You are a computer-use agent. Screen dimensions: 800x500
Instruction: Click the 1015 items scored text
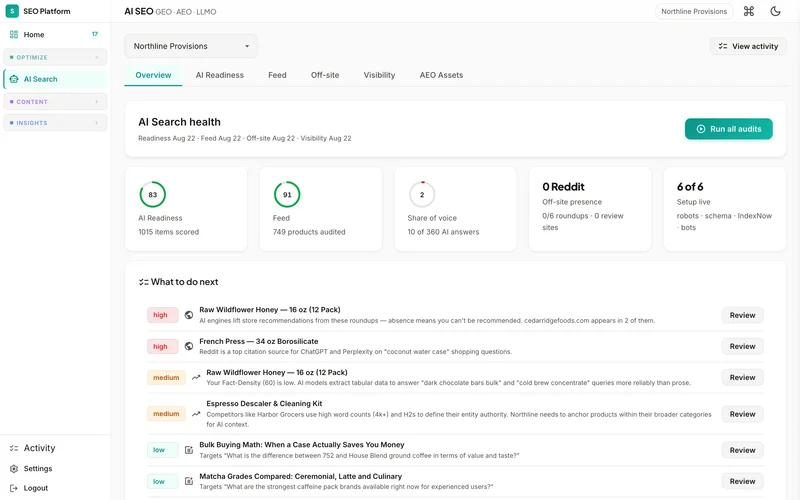pos(168,232)
